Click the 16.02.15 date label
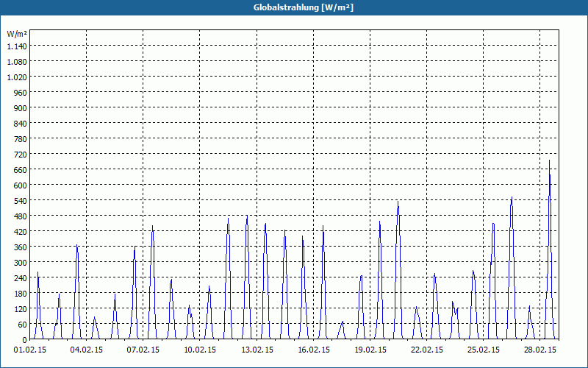 [x=314, y=350]
